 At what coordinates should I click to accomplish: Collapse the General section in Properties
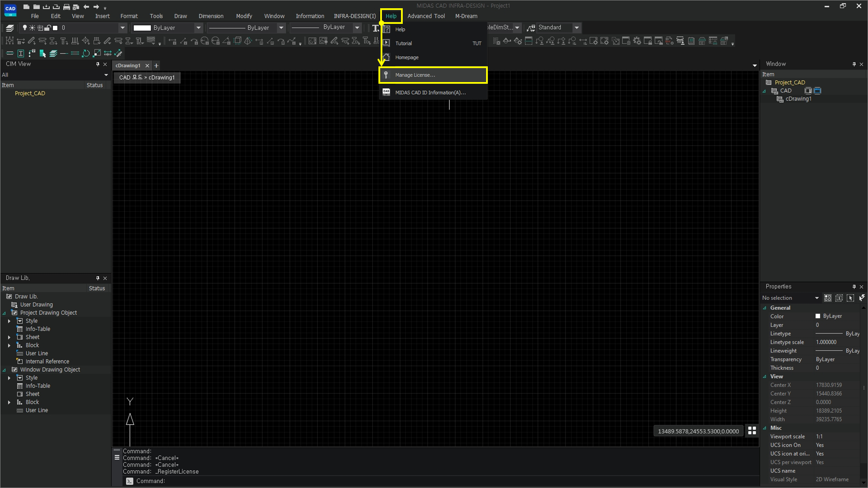tap(765, 308)
